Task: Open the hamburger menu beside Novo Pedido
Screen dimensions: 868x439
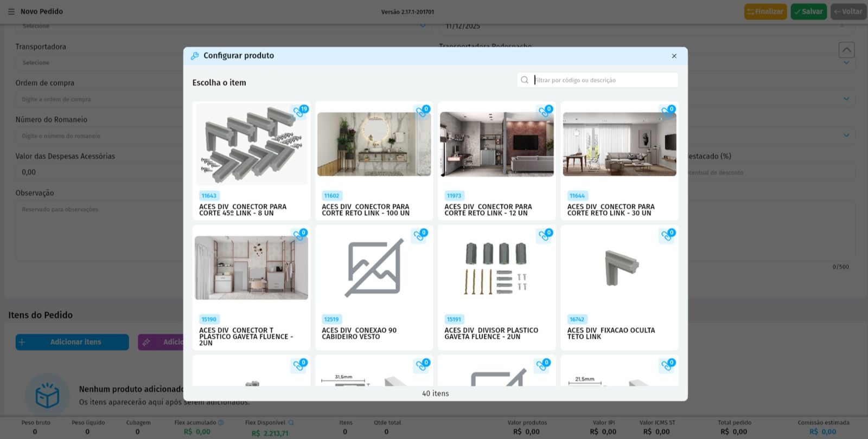Action: [x=11, y=11]
